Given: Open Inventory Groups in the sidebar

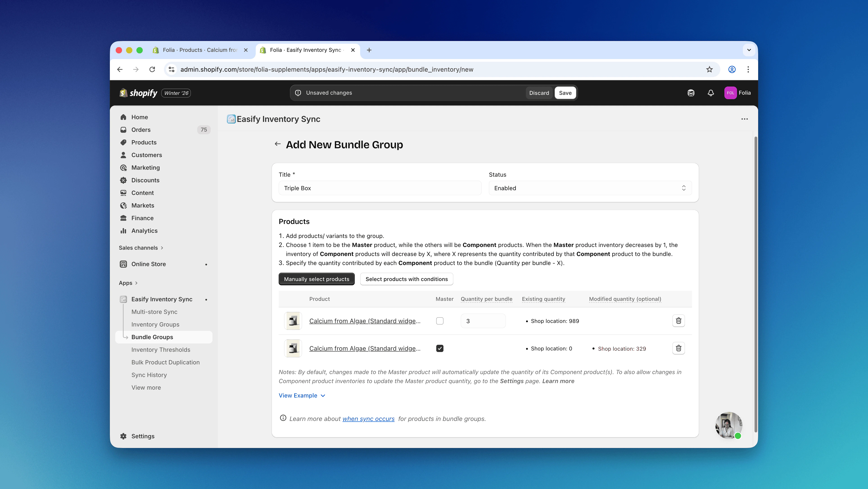Looking at the screenshot, I should coord(155,324).
